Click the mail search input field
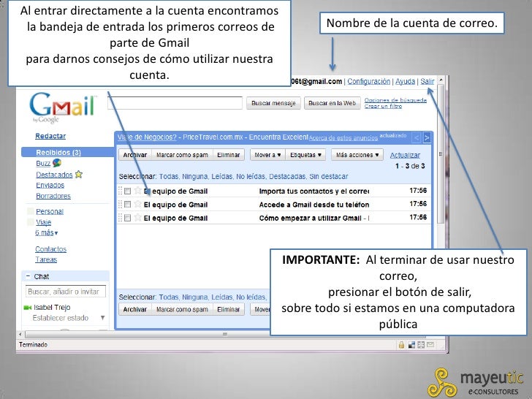Viewport: 532px width, 399px height. (x=175, y=103)
